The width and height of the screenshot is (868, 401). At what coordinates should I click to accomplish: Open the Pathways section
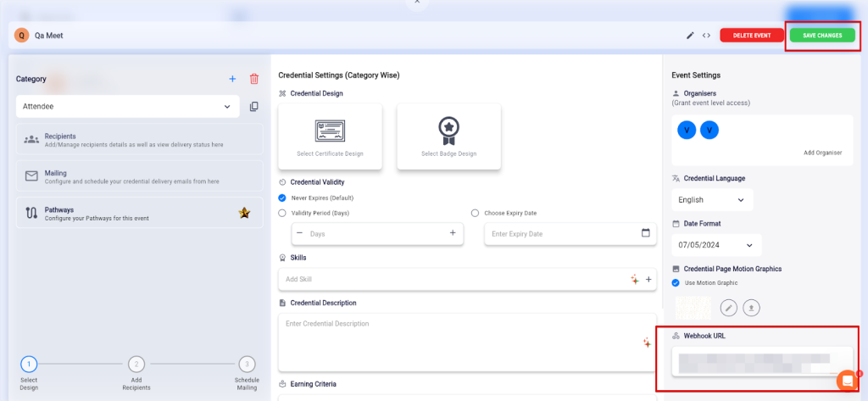(139, 213)
